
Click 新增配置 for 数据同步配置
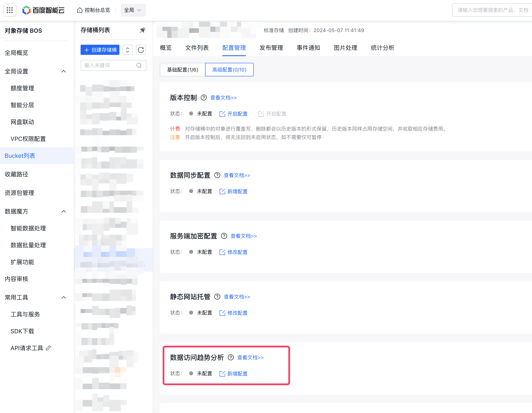(x=233, y=191)
